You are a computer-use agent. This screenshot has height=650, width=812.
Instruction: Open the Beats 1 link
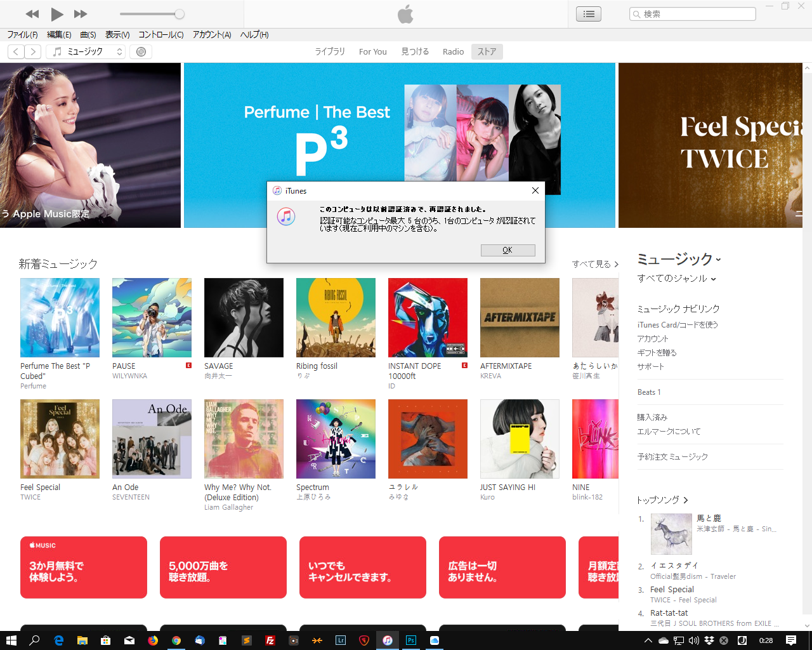[x=649, y=392]
